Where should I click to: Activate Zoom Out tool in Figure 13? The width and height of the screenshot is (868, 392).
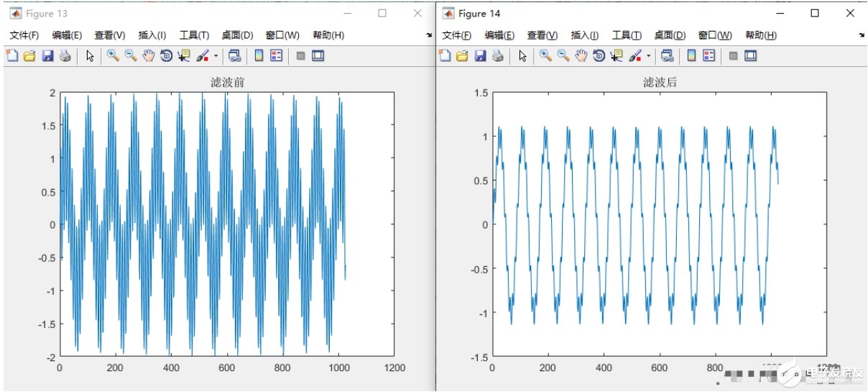[x=131, y=55]
